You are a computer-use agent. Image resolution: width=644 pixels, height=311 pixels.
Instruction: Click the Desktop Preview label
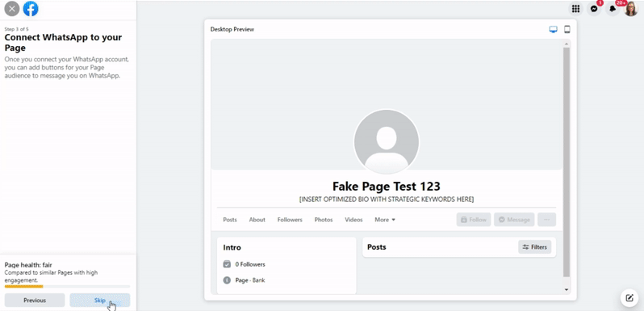[232, 30]
